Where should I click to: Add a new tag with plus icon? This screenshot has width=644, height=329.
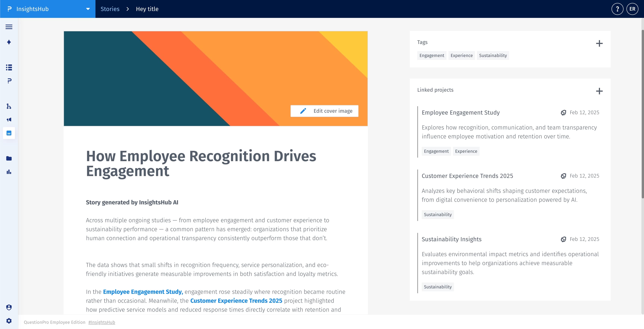599,43
